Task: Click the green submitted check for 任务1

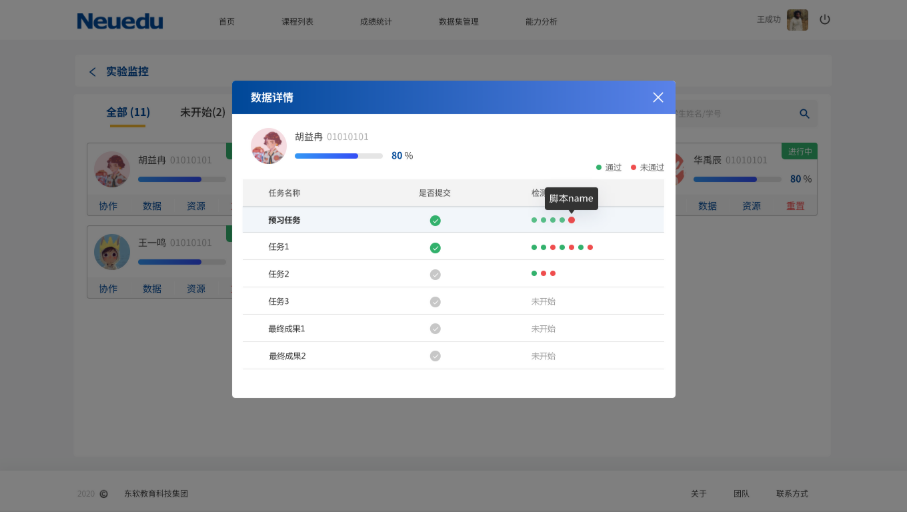Action: 435,247
